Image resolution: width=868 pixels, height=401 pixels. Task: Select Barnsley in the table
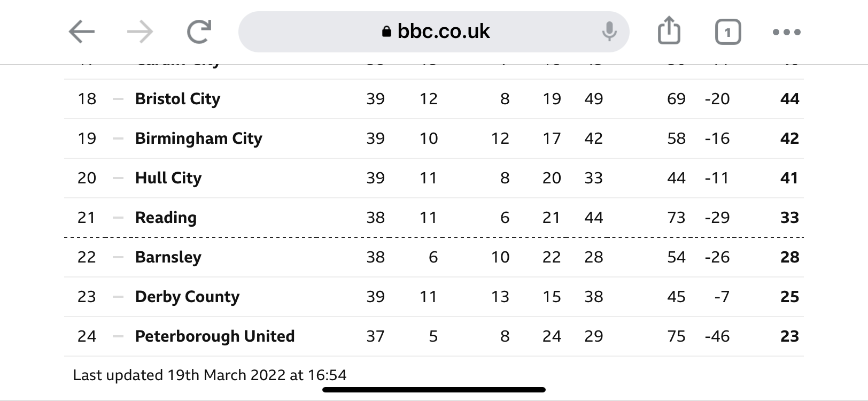(168, 257)
